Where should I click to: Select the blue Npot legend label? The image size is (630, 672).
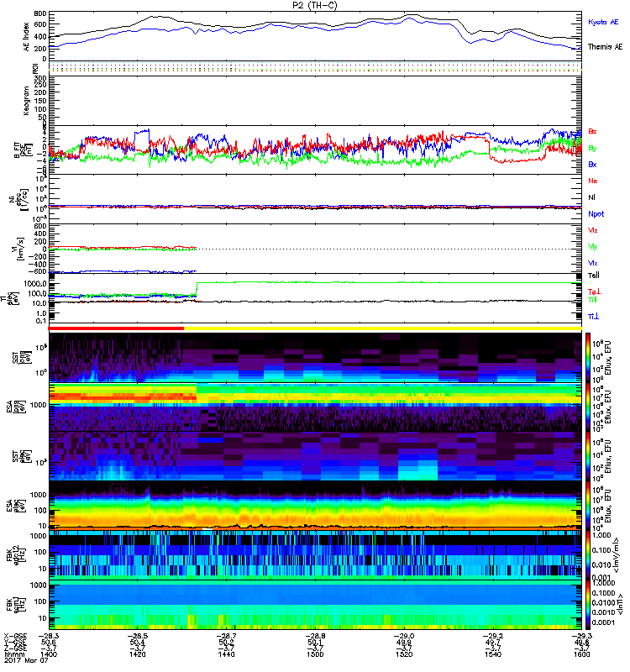[x=596, y=214]
